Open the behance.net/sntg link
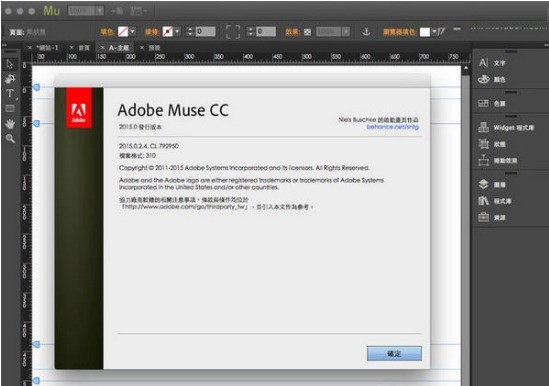549x386 pixels. point(392,127)
